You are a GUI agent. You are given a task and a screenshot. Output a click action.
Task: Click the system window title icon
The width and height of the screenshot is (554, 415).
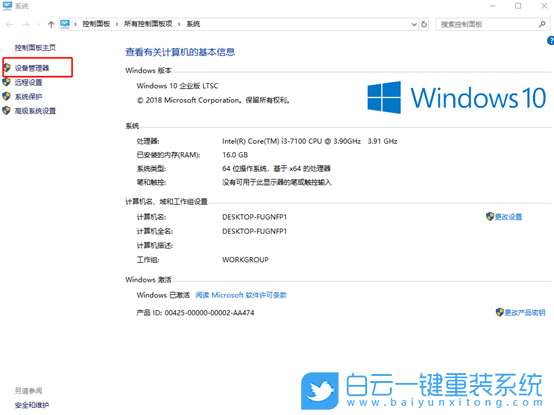click(7, 5)
